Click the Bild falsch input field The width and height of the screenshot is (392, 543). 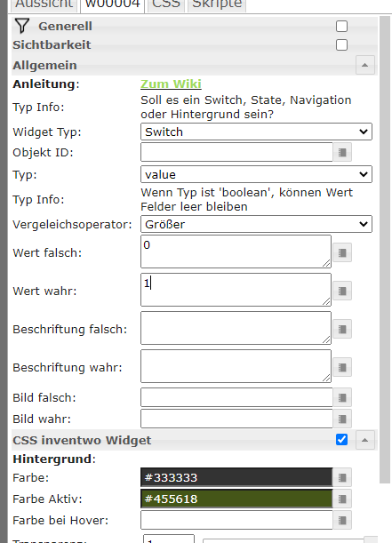(x=236, y=397)
